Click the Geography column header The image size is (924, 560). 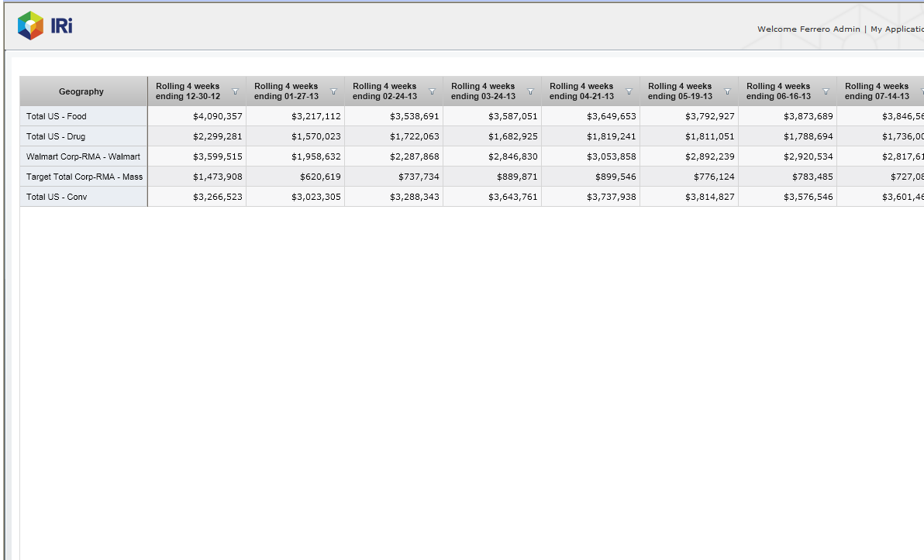coord(81,91)
